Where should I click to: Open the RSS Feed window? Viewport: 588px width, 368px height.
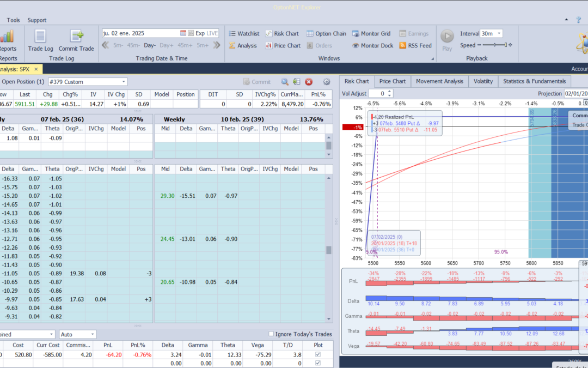pyautogui.click(x=415, y=46)
